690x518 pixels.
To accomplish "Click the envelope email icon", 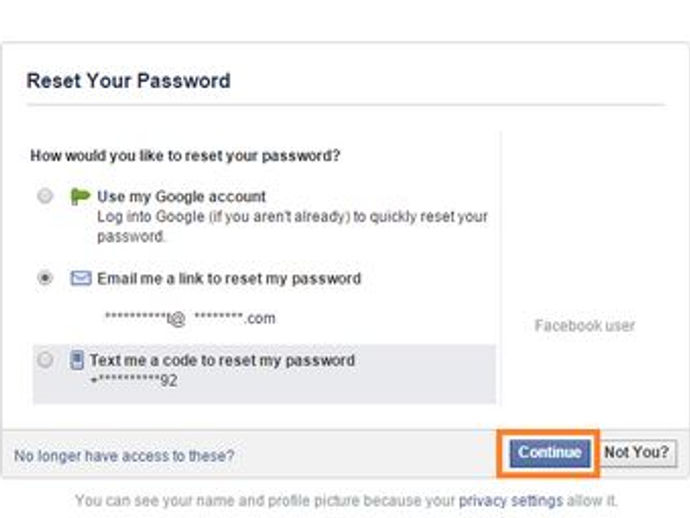I will click(x=81, y=279).
